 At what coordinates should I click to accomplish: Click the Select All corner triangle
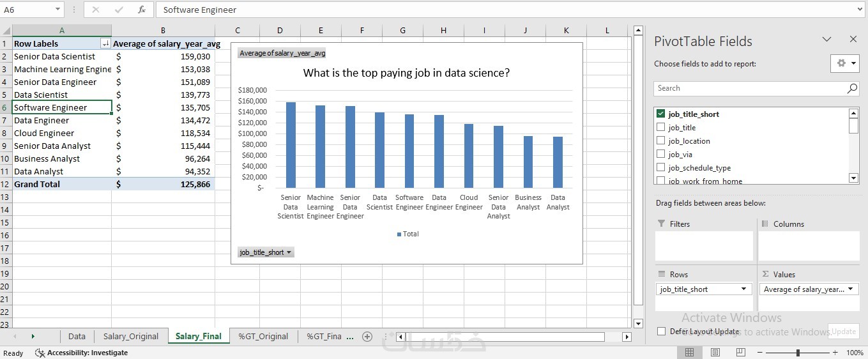[x=6, y=31]
